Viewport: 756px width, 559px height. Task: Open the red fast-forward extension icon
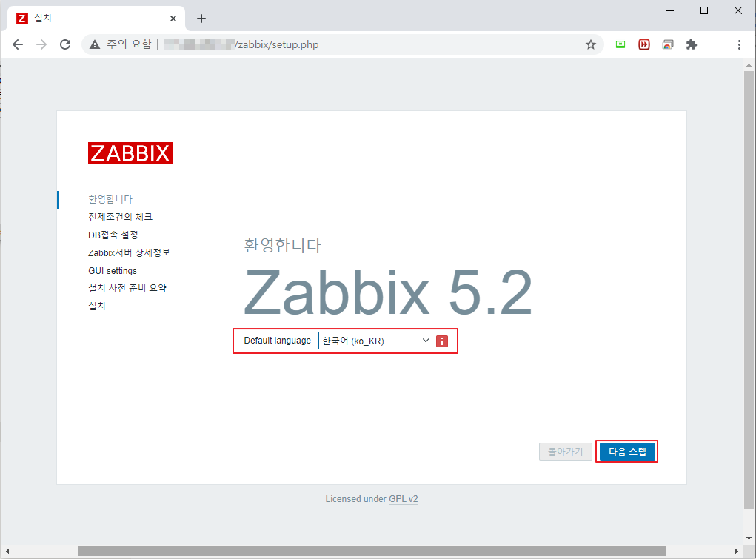(x=644, y=45)
